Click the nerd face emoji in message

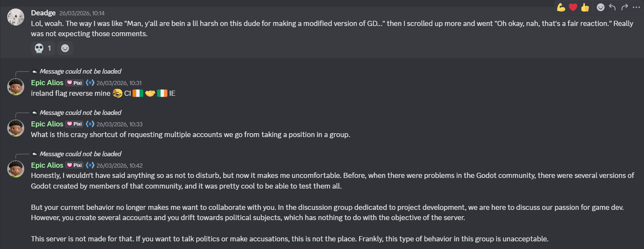[118, 93]
